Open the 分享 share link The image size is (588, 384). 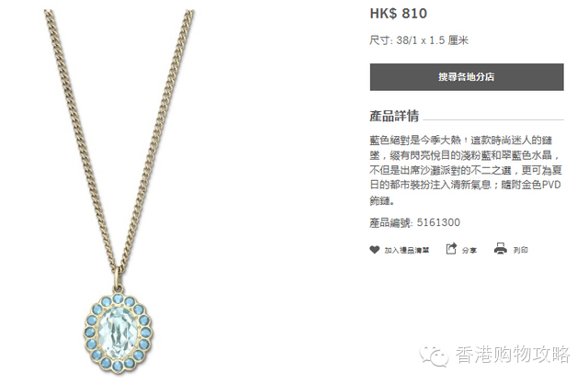469,250
